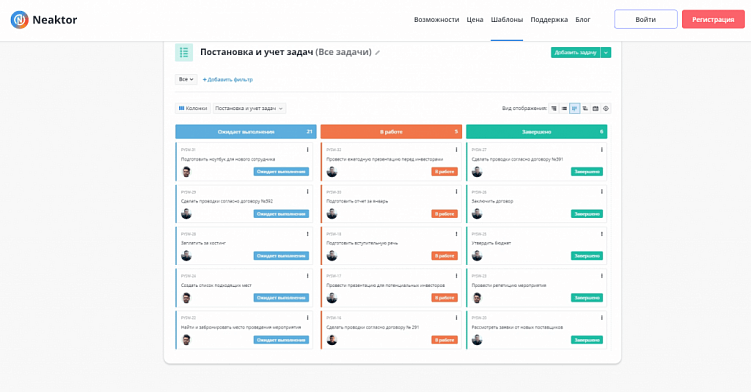Open kebab menu of 'Сделать проводки согласно договору №391' card
The height and width of the screenshot is (392, 751).
pyautogui.click(x=602, y=150)
